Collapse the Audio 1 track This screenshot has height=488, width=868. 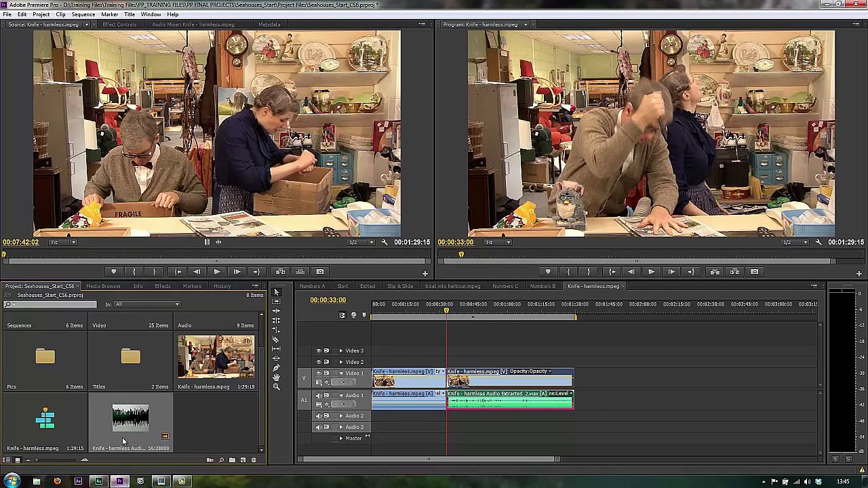coord(341,395)
